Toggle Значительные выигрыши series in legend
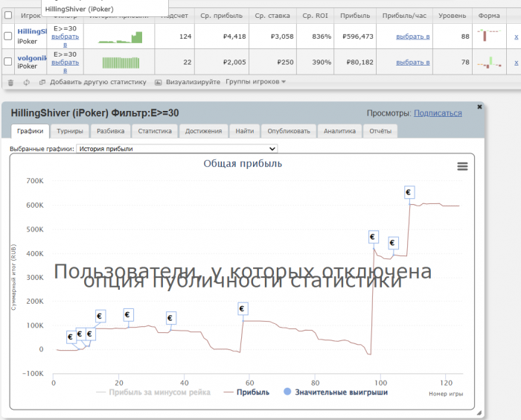Screen dimensions: 521x420 pyautogui.click(x=336, y=392)
